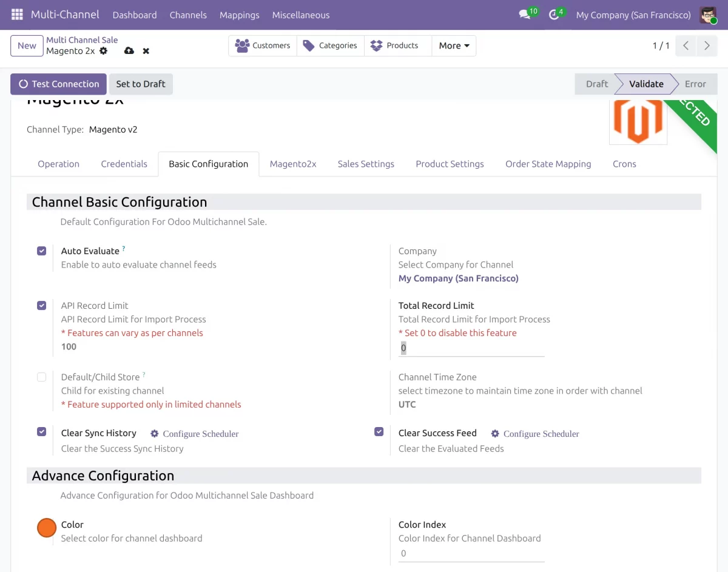728x572 pixels.
Task: Toggle the Clear Success Feed checkbox
Action: pos(379,431)
